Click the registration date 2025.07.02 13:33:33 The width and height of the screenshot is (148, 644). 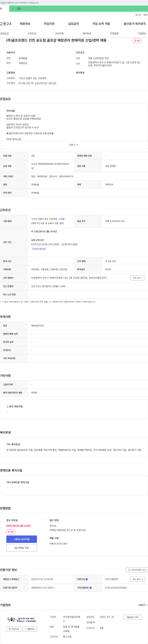[42, 579]
